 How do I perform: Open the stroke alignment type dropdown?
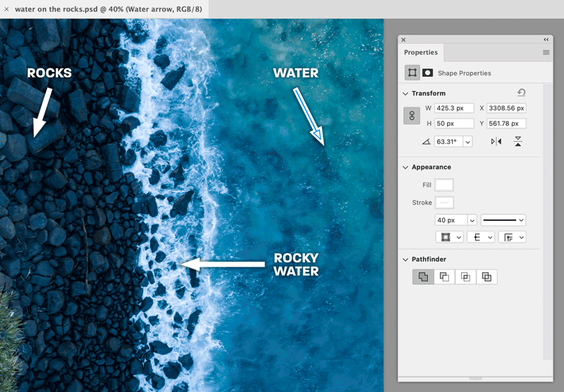[x=449, y=238]
